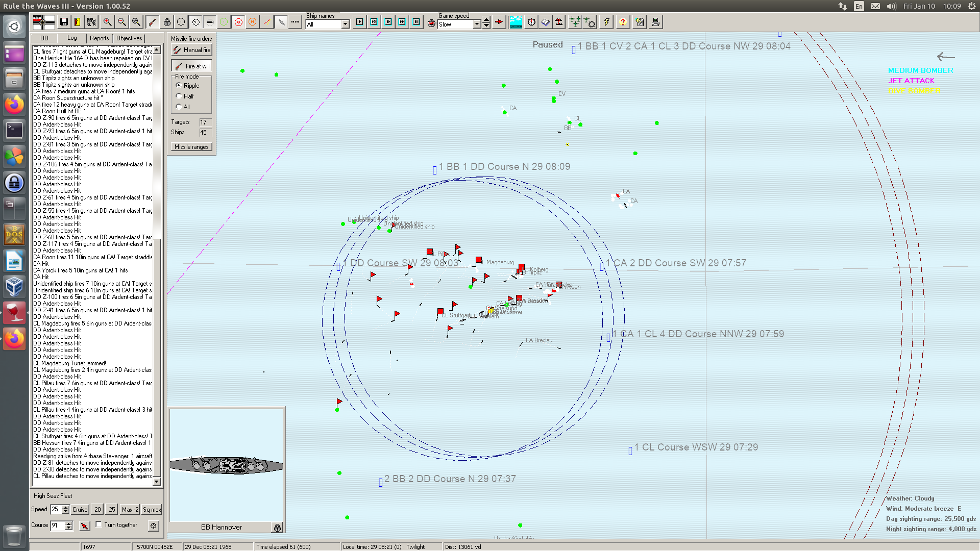Screen dimensions: 980x551
Task: Open the Ship names dropdown
Action: tap(346, 24)
